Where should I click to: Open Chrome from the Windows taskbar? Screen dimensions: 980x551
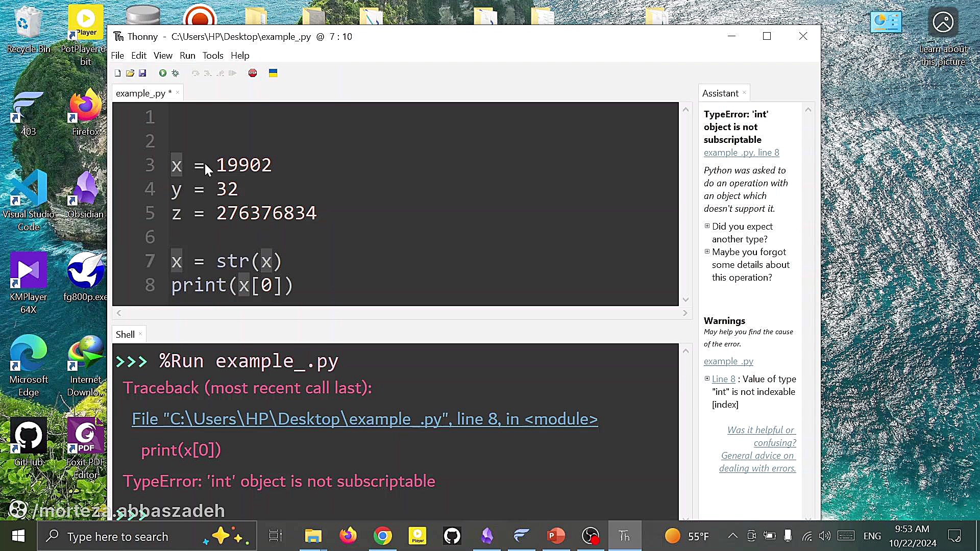point(382,536)
